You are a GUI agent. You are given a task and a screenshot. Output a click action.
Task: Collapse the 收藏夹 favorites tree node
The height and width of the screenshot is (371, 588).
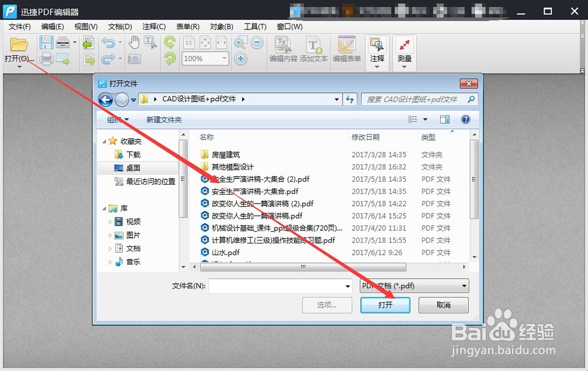pos(104,142)
